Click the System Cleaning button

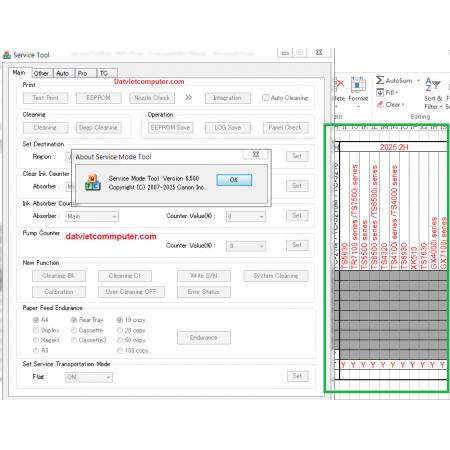pos(276,276)
